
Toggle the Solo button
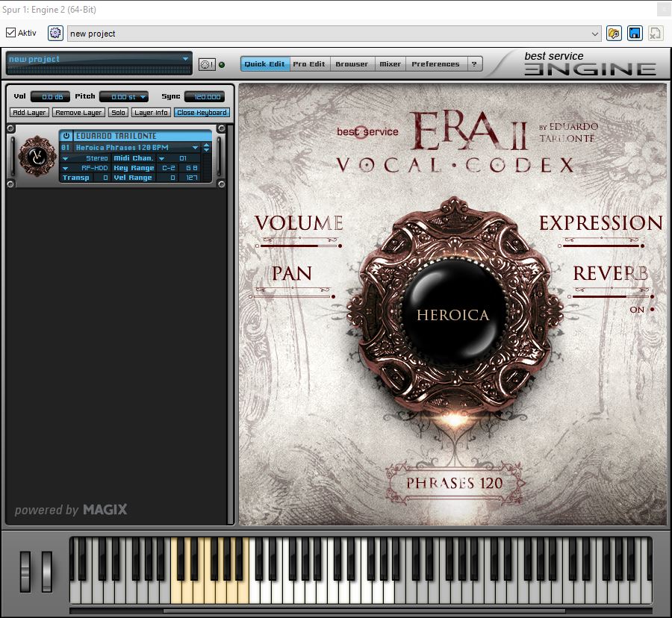click(x=118, y=113)
